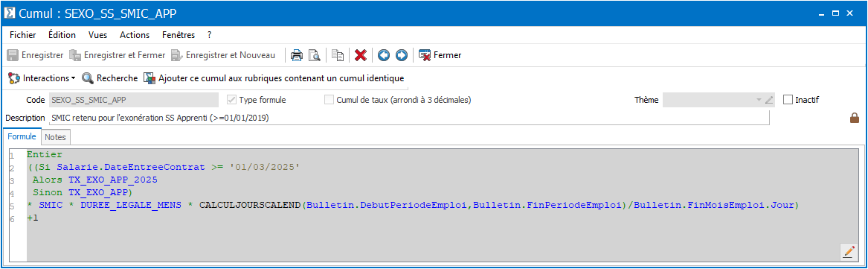Screen dimensions: 868x269
Task: Open the Vues menu
Action: (x=98, y=35)
